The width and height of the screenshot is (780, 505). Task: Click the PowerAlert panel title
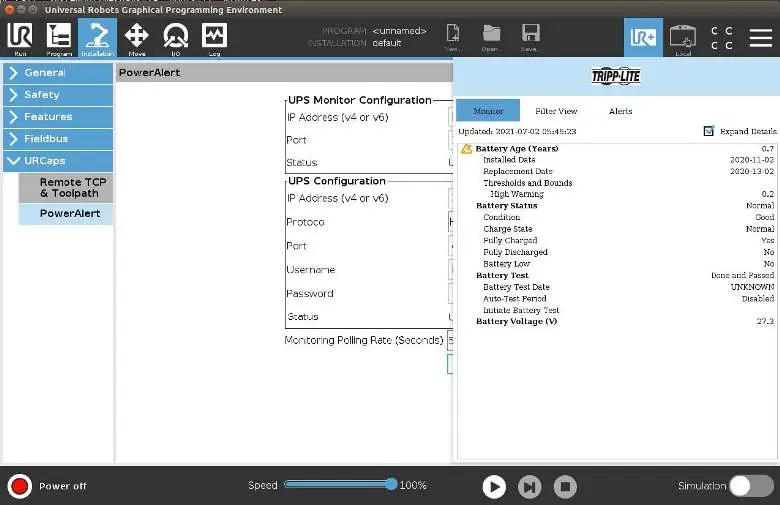149,73
